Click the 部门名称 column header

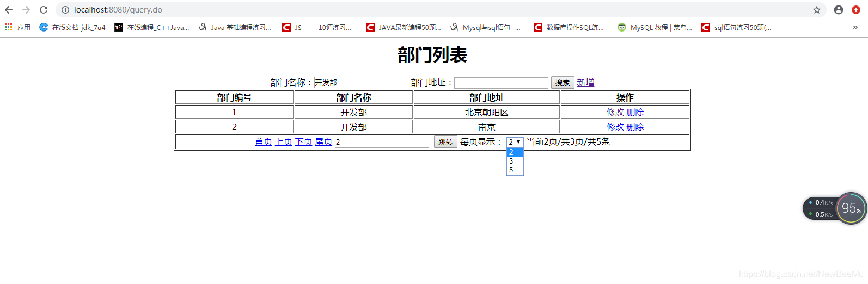(x=354, y=97)
